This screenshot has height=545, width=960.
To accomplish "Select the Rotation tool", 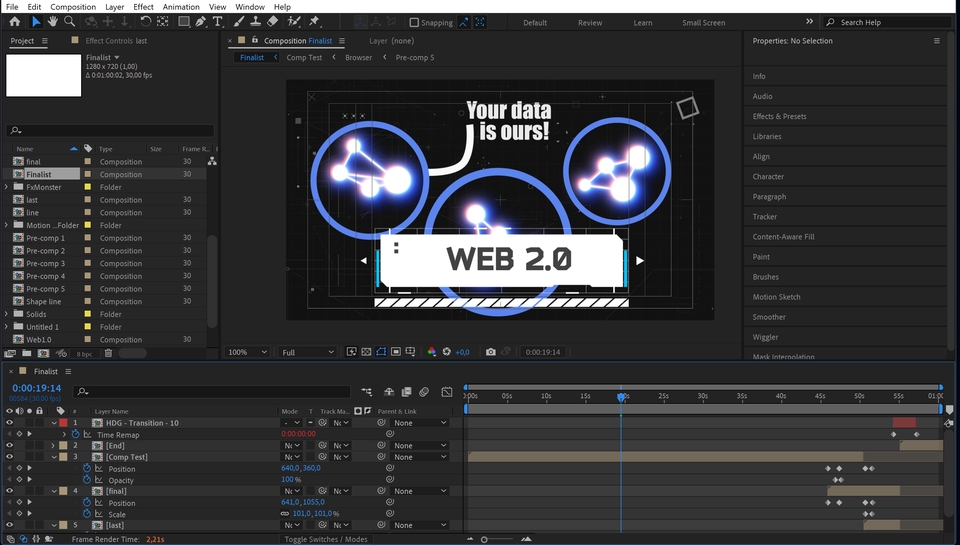I will pos(145,22).
